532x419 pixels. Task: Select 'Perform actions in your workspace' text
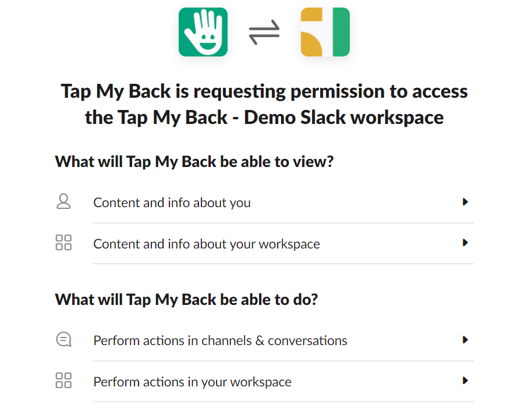point(193,382)
